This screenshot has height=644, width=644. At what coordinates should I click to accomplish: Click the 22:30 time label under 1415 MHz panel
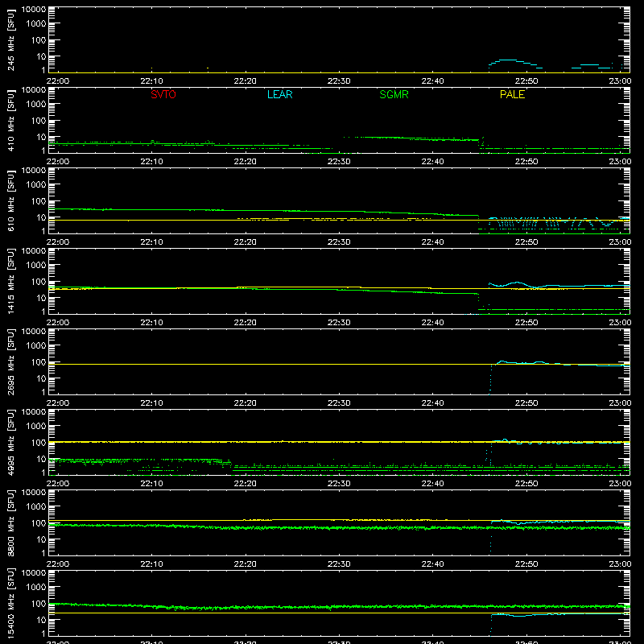point(339,323)
